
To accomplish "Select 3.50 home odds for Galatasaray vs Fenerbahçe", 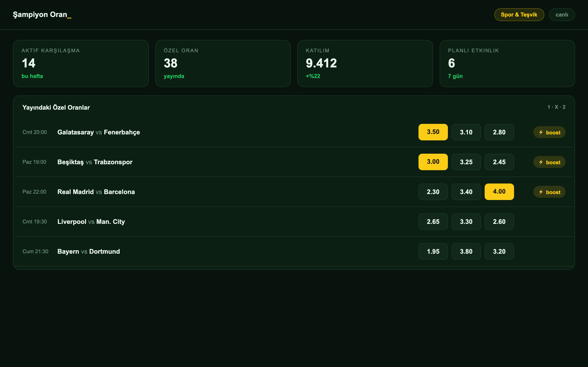I will (433, 132).
